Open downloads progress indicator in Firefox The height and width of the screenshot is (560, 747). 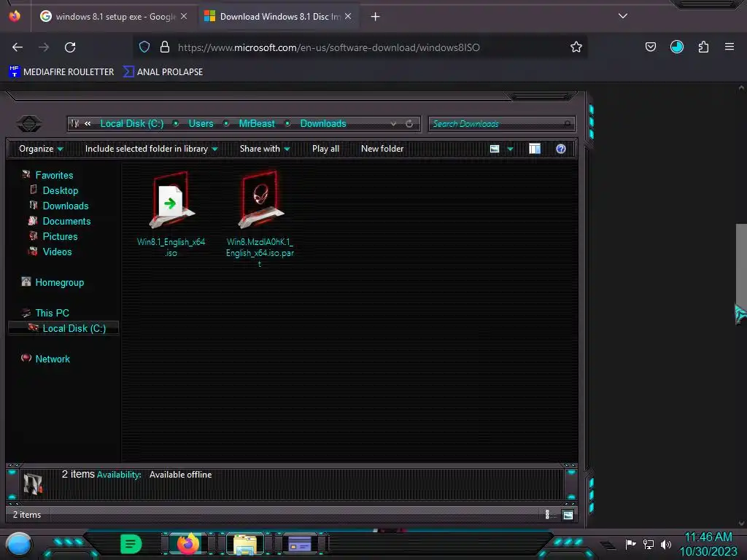pyautogui.click(x=676, y=47)
